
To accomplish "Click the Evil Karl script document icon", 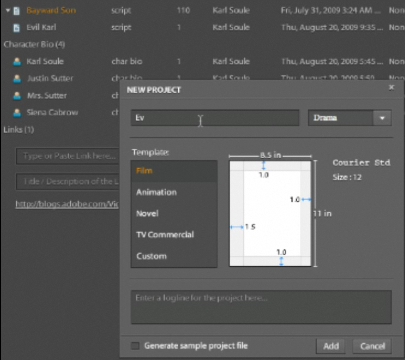I will [x=16, y=28].
